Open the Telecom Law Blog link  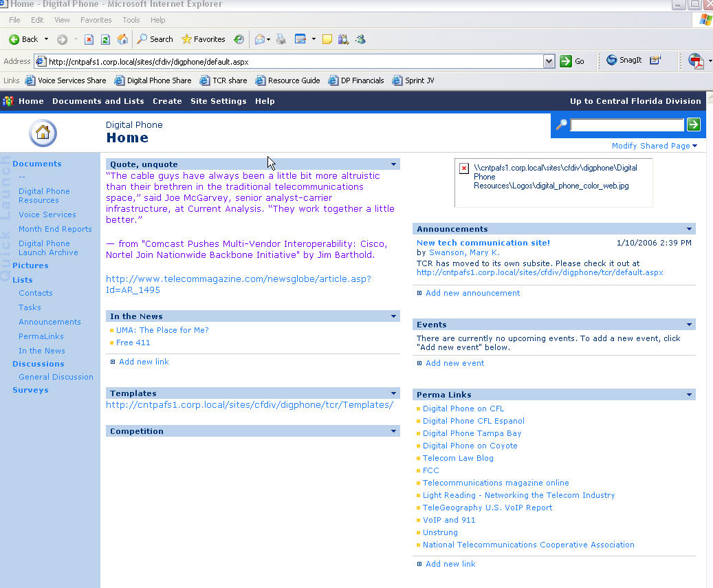click(x=458, y=458)
